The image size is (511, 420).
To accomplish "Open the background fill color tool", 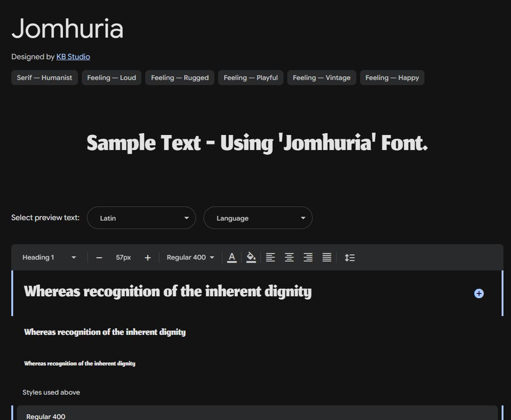I will 251,257.
